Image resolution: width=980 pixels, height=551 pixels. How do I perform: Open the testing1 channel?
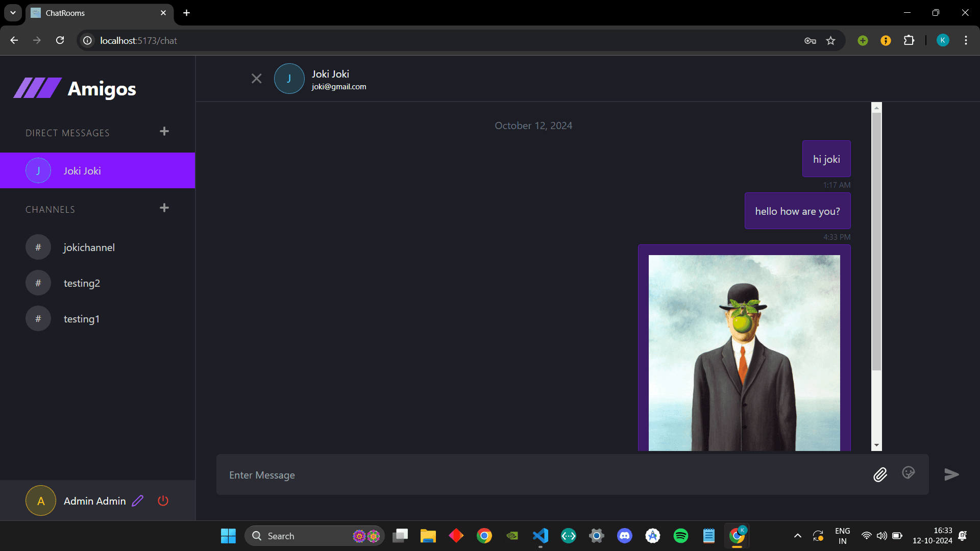[97, 319]
